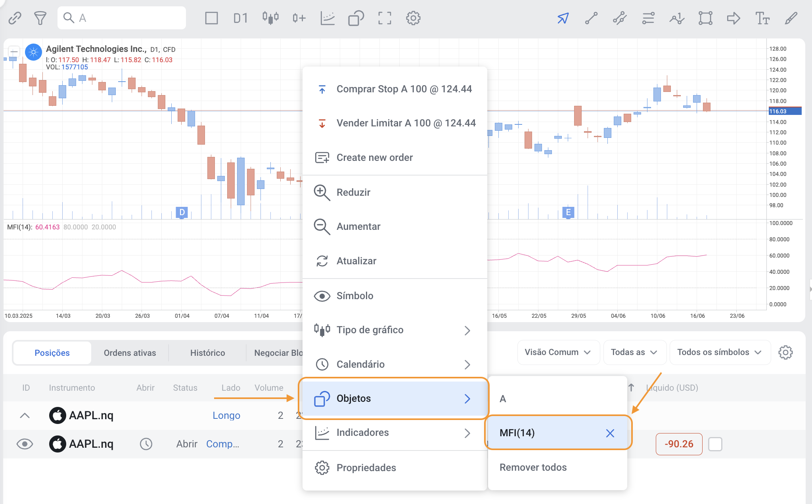Expand the Todos os símbolos dropdown

pos(719,352)
